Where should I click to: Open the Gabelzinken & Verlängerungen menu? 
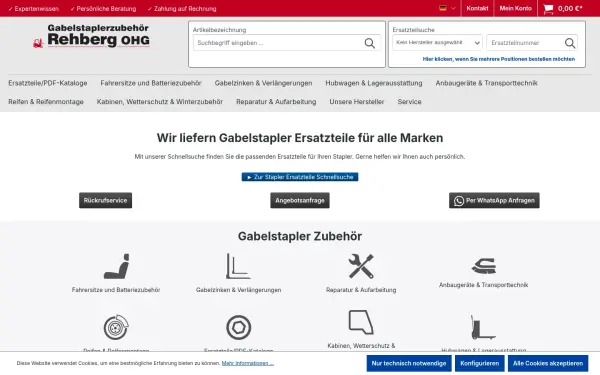pos(263,83)
